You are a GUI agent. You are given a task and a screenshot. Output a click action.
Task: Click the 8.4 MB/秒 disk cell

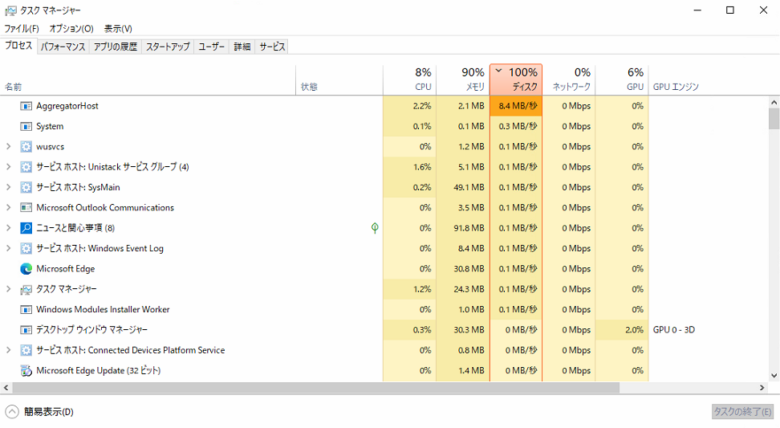pyautogui.click(x=516, y=106)
